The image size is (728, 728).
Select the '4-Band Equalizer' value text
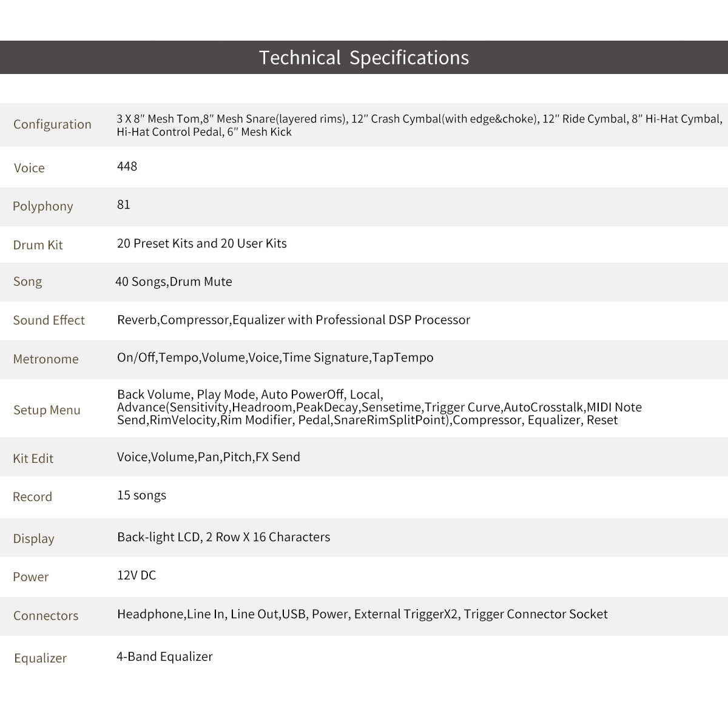(x=164, y=656)
